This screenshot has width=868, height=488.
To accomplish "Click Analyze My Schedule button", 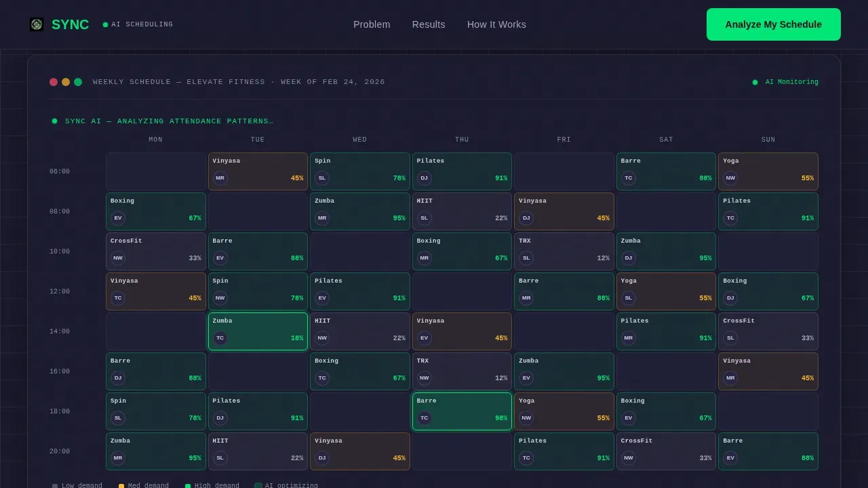I will [x=774, y=24].
